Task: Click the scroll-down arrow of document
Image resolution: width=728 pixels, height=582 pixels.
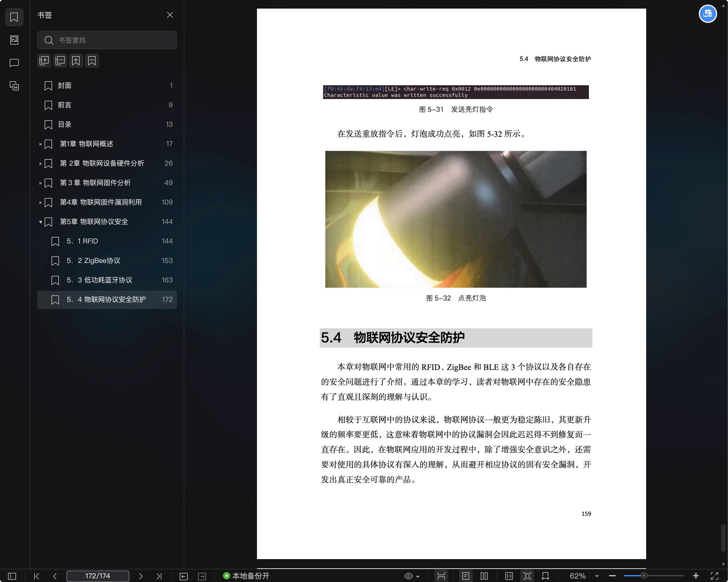Action: 723,564
